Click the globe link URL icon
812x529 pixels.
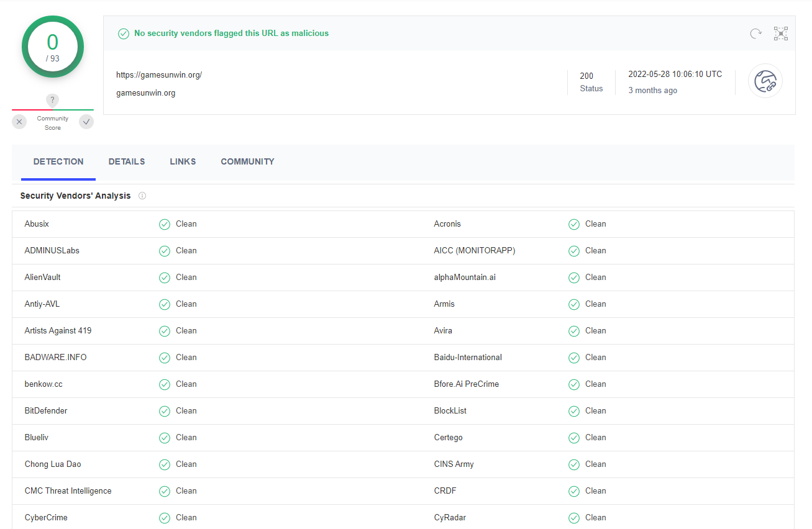pyautogui.click(x=765, y=81)
